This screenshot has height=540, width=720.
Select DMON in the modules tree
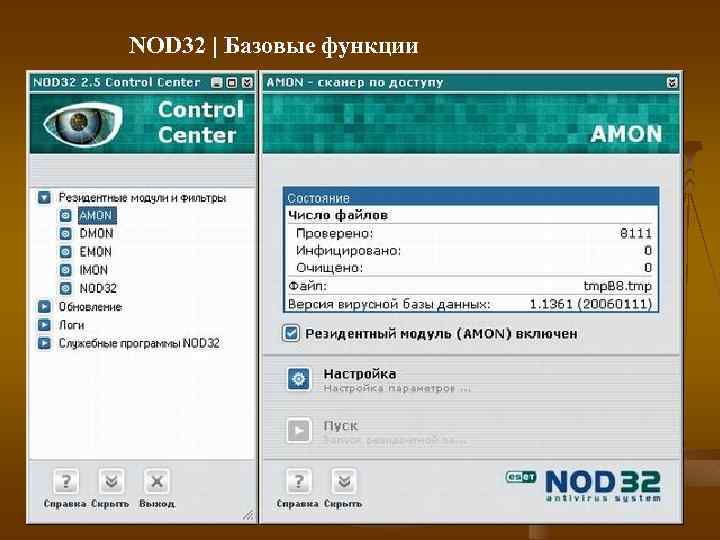point(96,234)
